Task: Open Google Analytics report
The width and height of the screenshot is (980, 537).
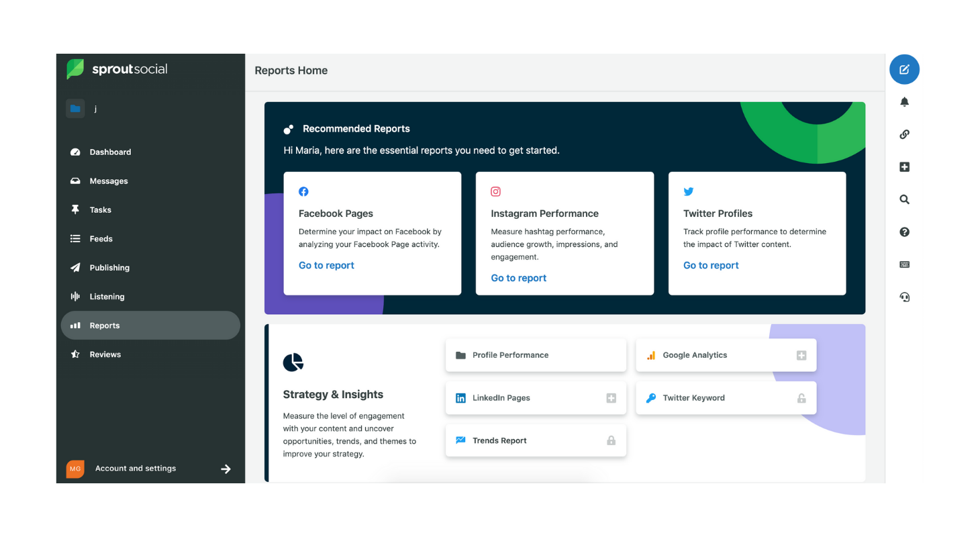Action: (726, 355)
